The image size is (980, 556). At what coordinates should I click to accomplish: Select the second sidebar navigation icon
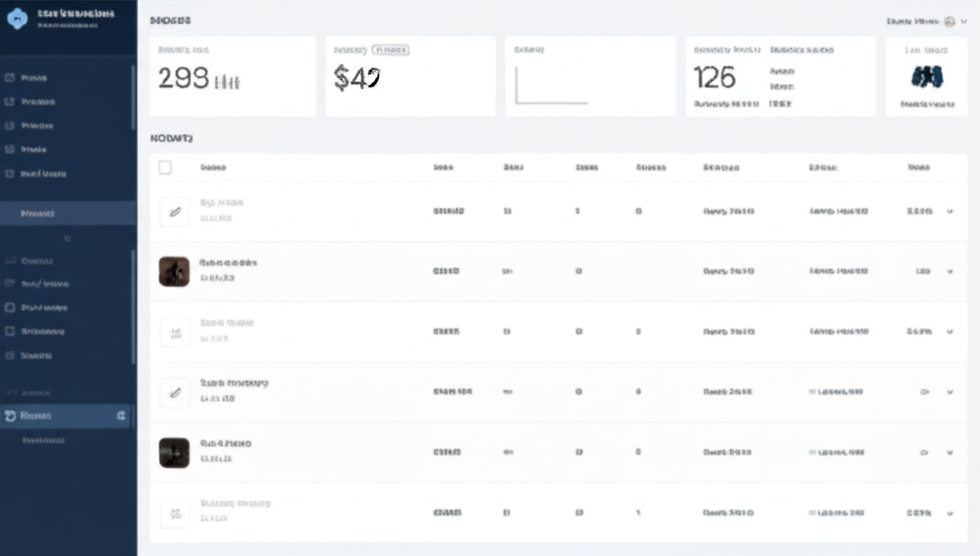tap(10, 101)
